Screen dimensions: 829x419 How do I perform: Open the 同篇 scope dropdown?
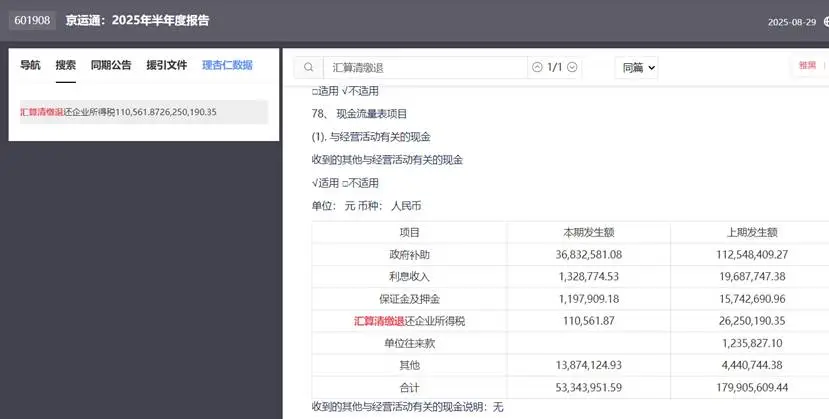[x=637, y=68]
